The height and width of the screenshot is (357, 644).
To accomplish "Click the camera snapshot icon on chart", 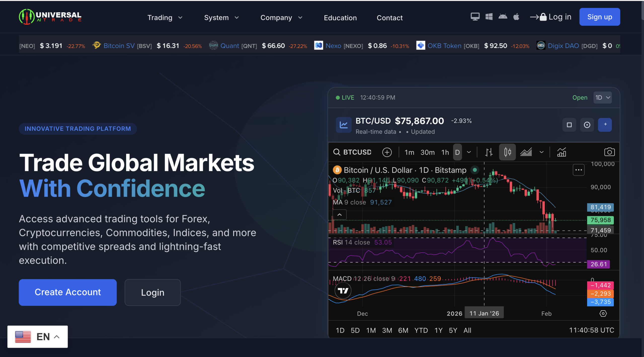I will pos(609,152).
